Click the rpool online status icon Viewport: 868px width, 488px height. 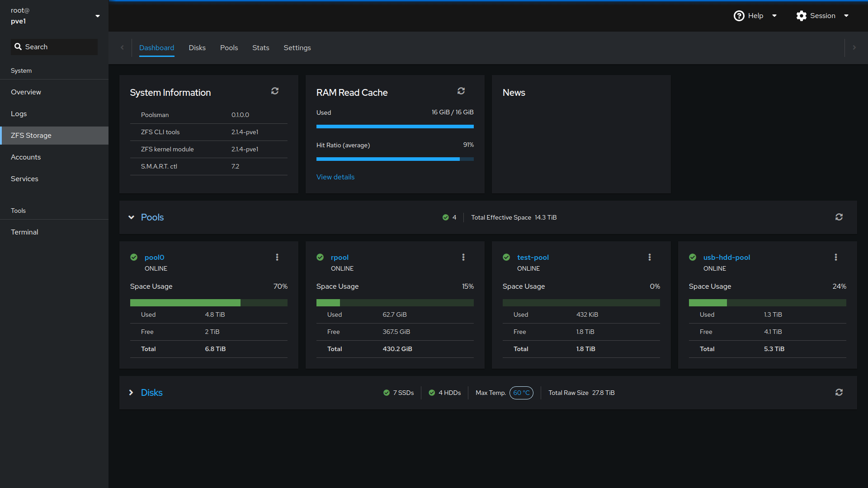[320, 257]
